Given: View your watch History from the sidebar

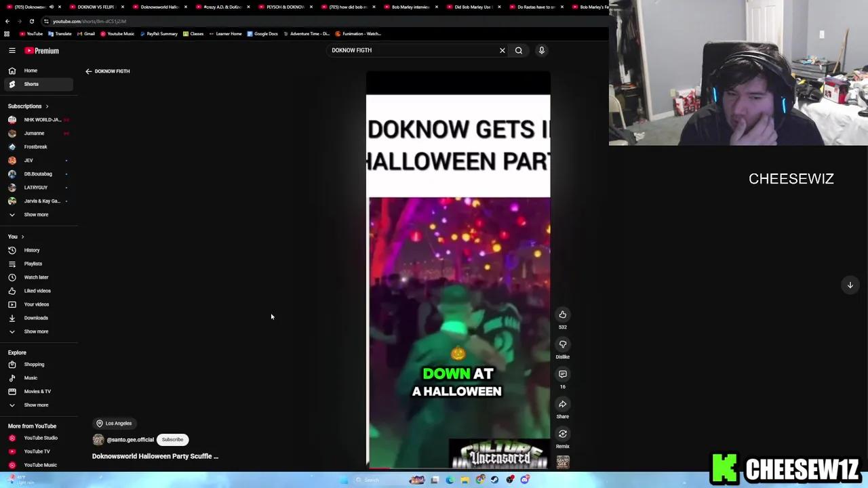Looking at the screenshot, I should coord(32,250).
